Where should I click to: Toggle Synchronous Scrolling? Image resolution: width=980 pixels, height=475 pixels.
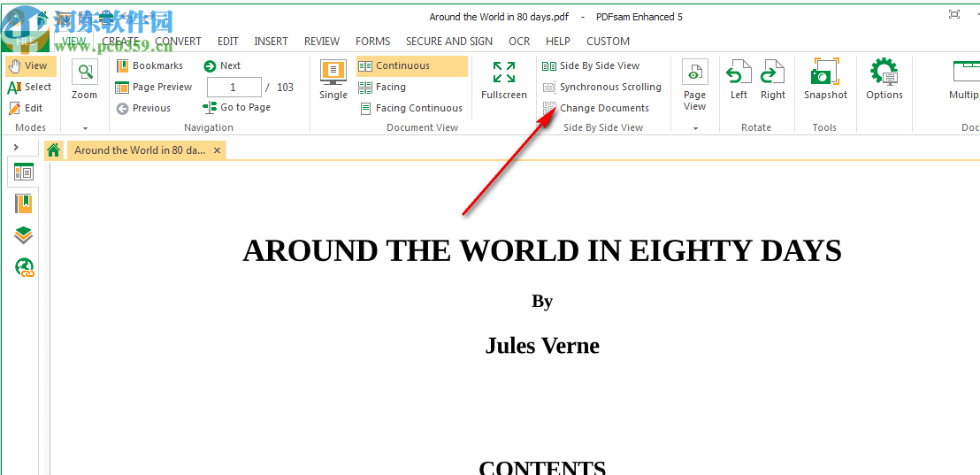(601, 87)
